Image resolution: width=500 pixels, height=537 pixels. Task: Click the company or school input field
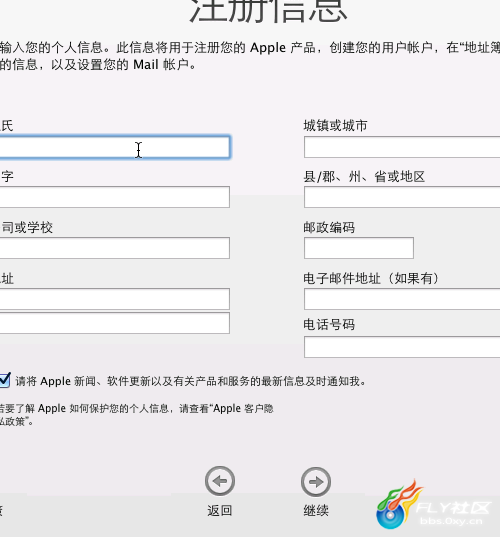115,248
